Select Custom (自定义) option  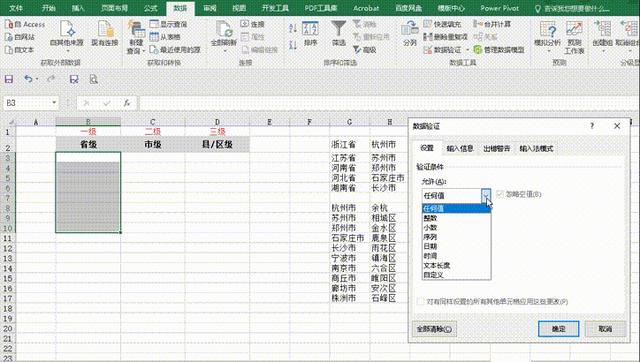(456, 275)
